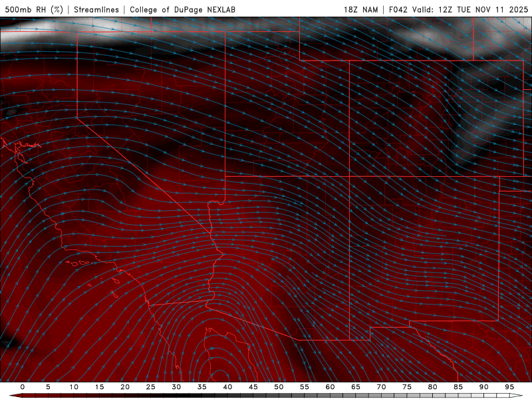Image resolution: width=532 pixels, height=399 pixels.
Task: Click the '45' colorbar label
Action: pos(253,387)
